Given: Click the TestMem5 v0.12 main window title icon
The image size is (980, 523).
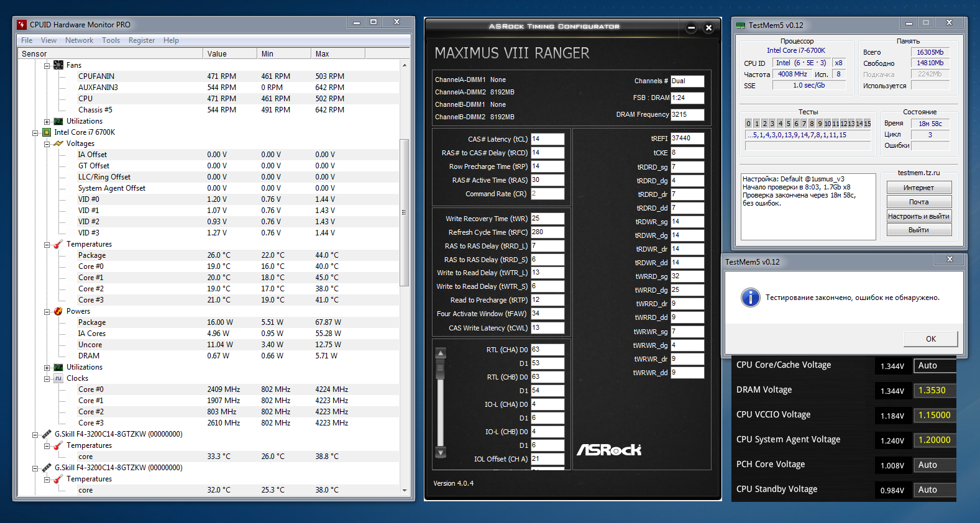Looking at the screenshot, I should 741,25.
